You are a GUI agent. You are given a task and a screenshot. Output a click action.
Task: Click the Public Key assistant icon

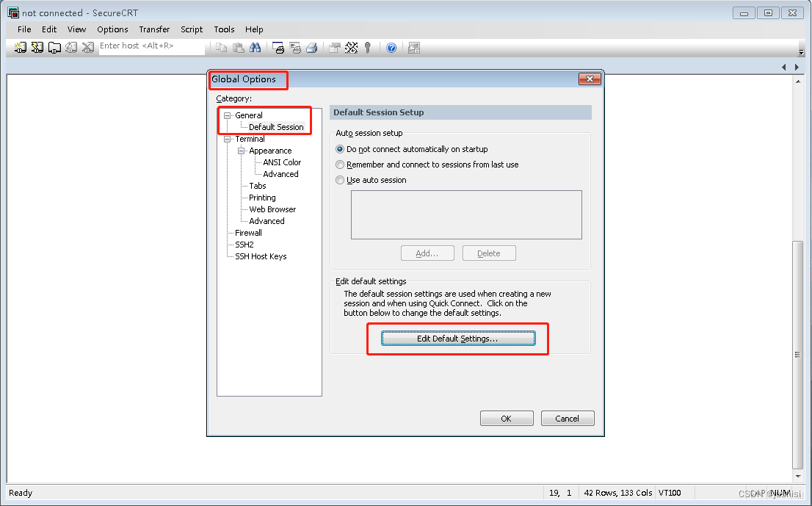tap(368, 48)
